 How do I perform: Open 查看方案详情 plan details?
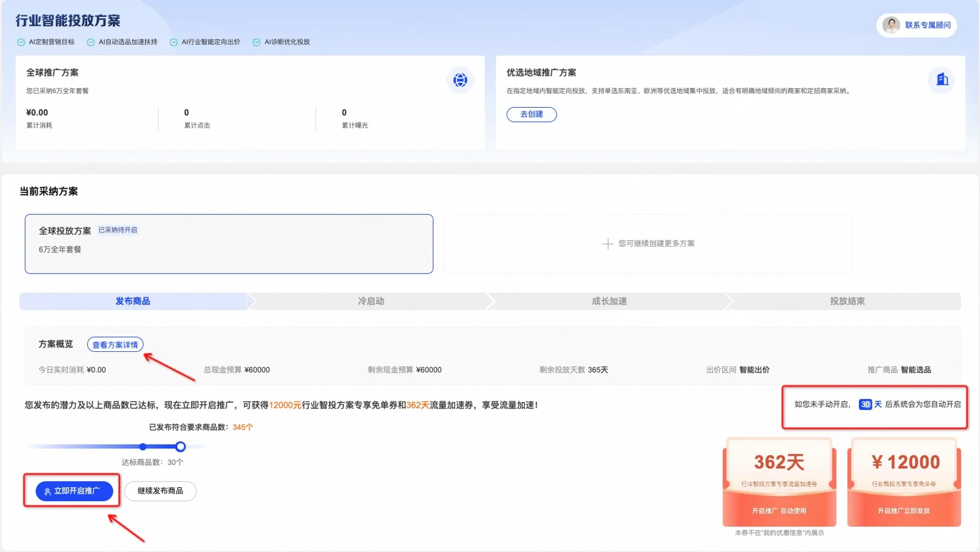click(x=115, y=345)
